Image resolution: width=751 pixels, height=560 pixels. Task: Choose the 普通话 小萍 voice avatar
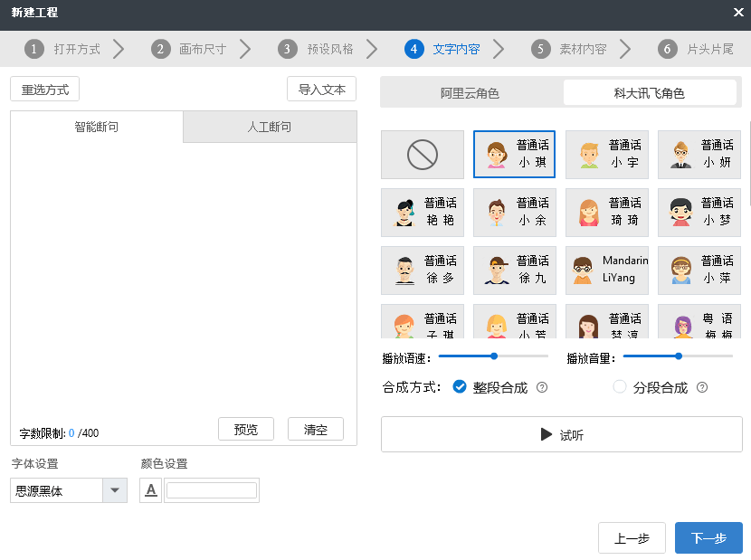[699, 271]
